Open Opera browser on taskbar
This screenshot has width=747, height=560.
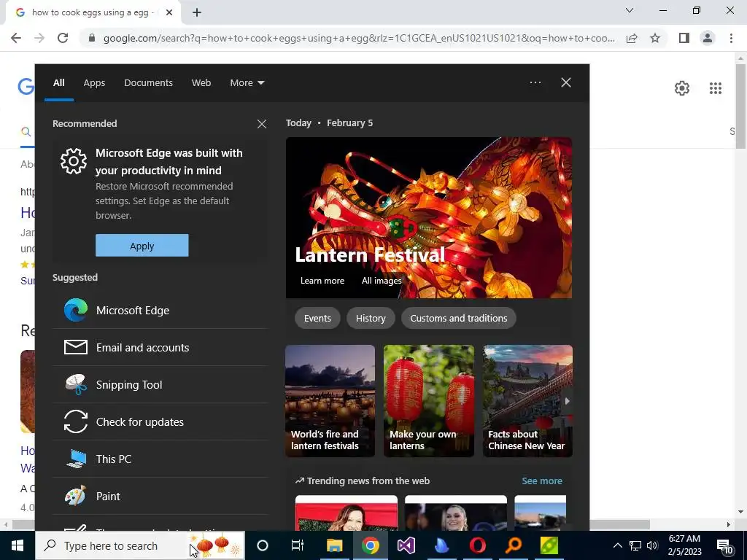(478, 545)
